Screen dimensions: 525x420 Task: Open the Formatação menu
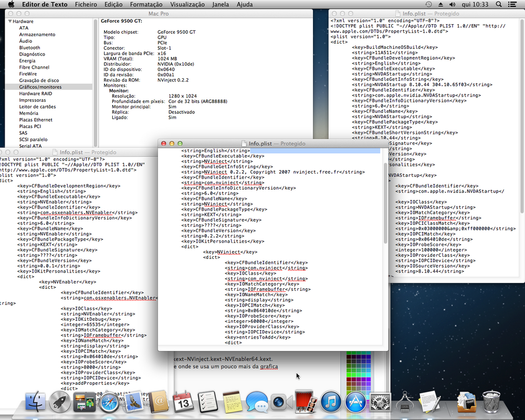pos(146,4)
